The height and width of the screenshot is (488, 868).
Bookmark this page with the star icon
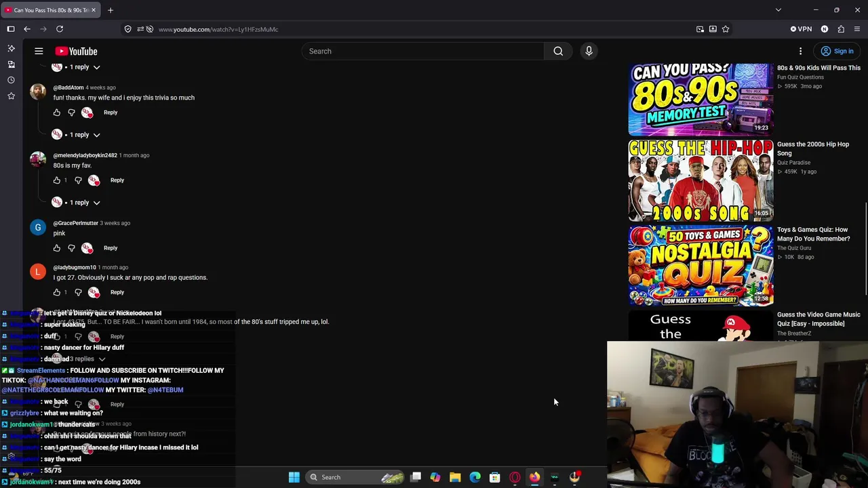tap(726, 29)
